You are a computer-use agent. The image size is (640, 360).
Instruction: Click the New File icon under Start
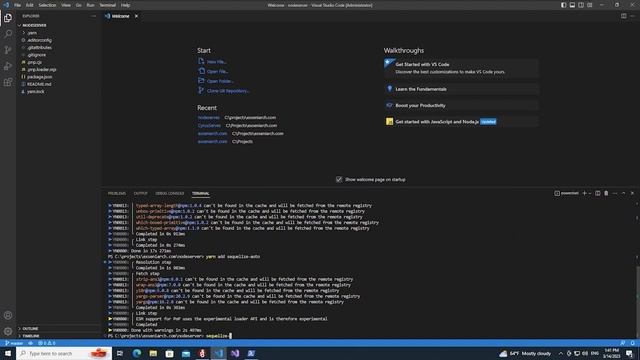tap(201, 61)
